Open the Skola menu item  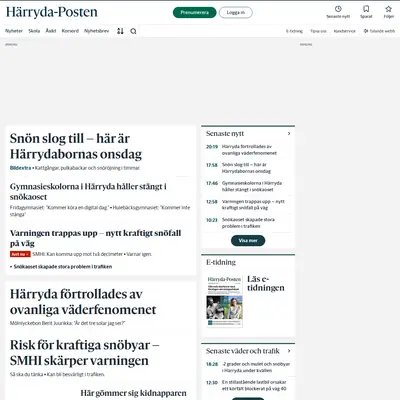coord(34,31)
